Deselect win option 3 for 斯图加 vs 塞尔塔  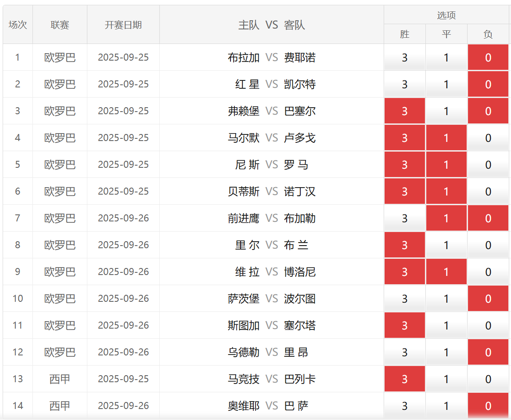click(404, 326)
